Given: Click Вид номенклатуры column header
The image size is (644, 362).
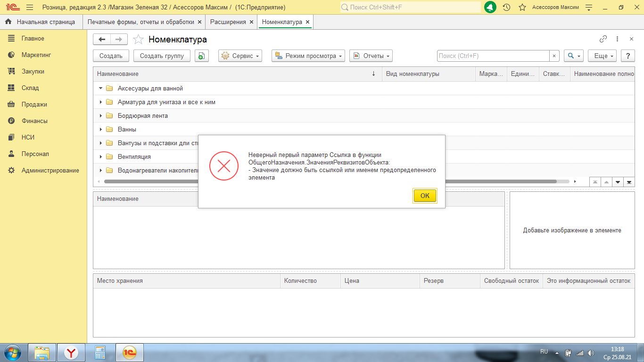Looking at the screenshot, I should [429, 74].
